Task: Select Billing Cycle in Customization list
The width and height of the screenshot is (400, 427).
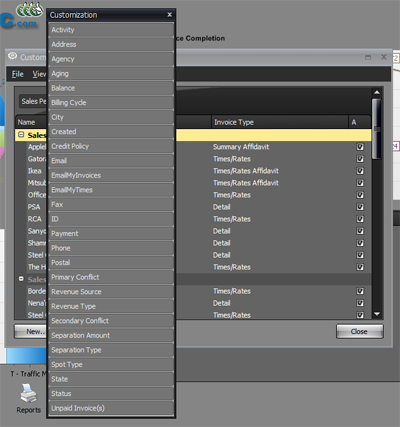Action: tap(111, 103)
